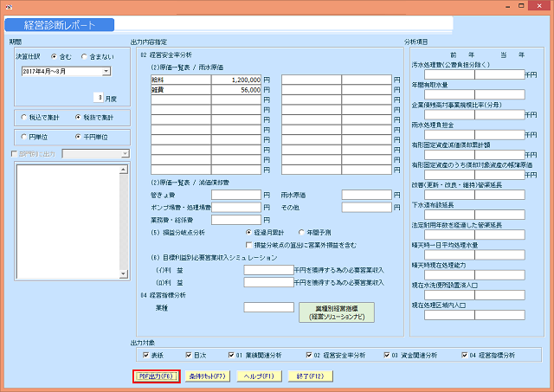The width and height of the screenshot is (554, 392).
Task: Select 経過月累計 for break-even analysis
Action: coord(248,233)
